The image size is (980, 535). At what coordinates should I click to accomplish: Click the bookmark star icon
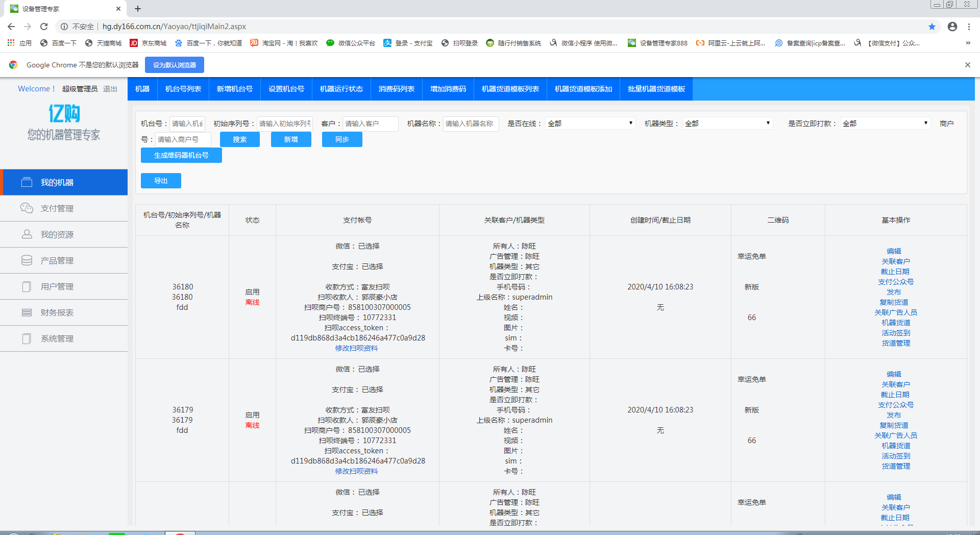point(932,27)
